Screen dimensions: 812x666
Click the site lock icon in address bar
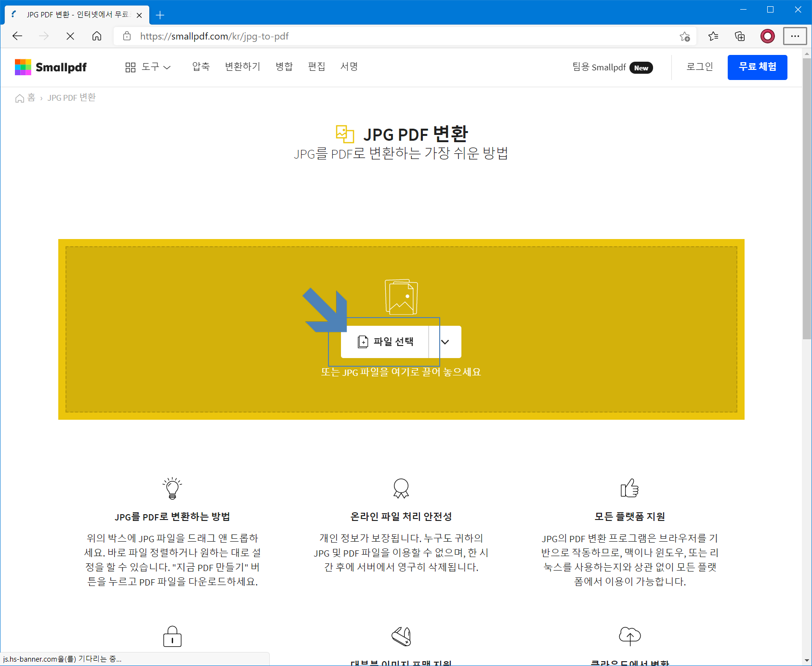127,36
